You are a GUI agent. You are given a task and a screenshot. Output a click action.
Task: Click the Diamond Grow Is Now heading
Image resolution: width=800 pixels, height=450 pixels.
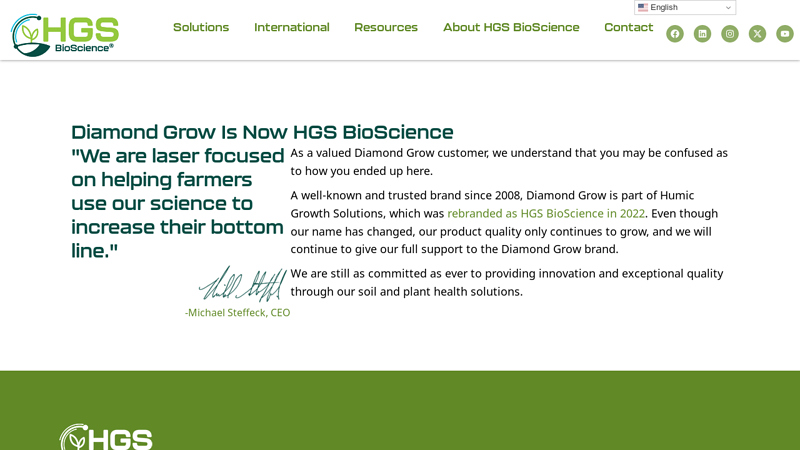262,132
